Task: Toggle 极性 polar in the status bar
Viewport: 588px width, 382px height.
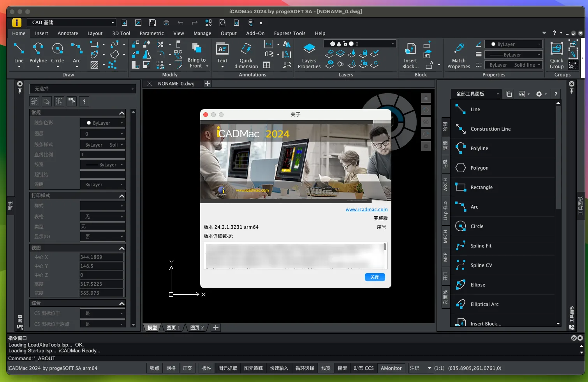Action: pyautogui.click(x=207, y=368)
